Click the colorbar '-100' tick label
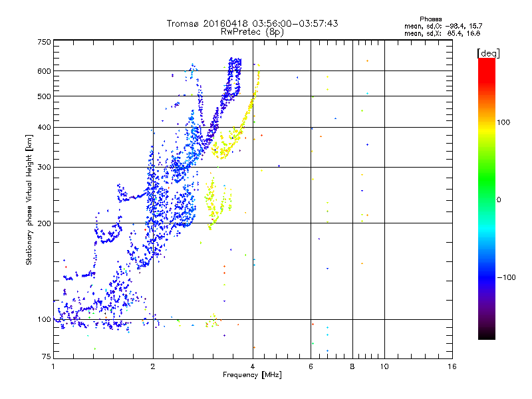Image resolution: width=532 pixels, height=399 pixels. [506, 277]
